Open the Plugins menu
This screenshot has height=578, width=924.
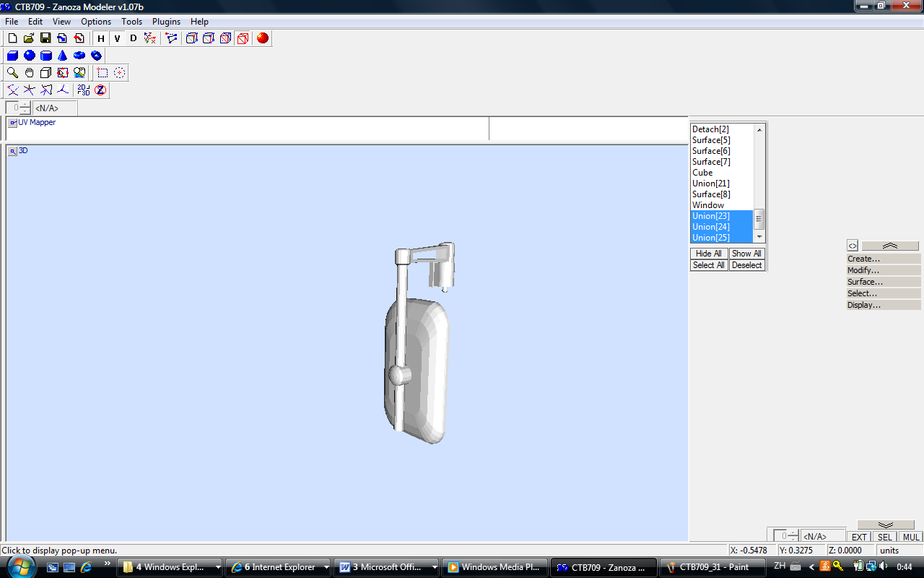coord(166,22)
